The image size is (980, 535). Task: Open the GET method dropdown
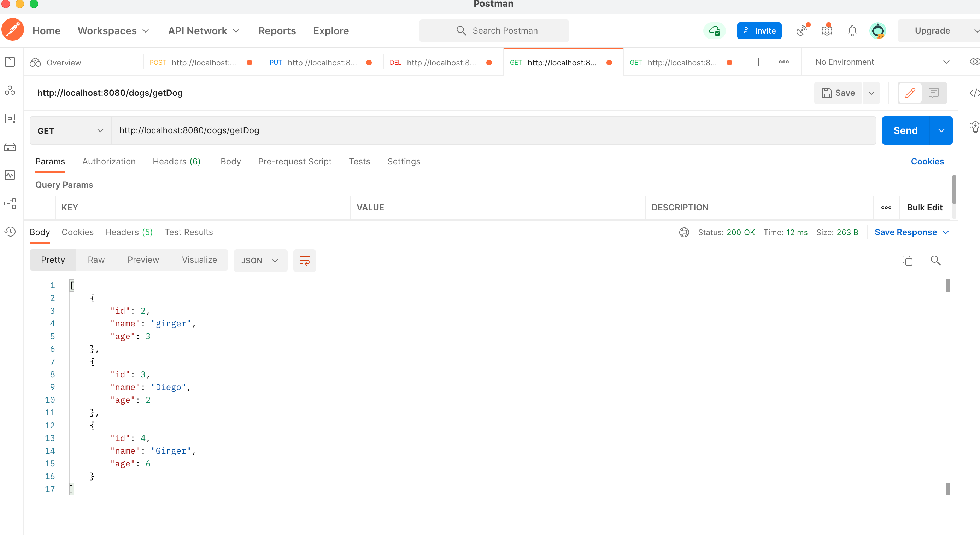pos(70,130)
